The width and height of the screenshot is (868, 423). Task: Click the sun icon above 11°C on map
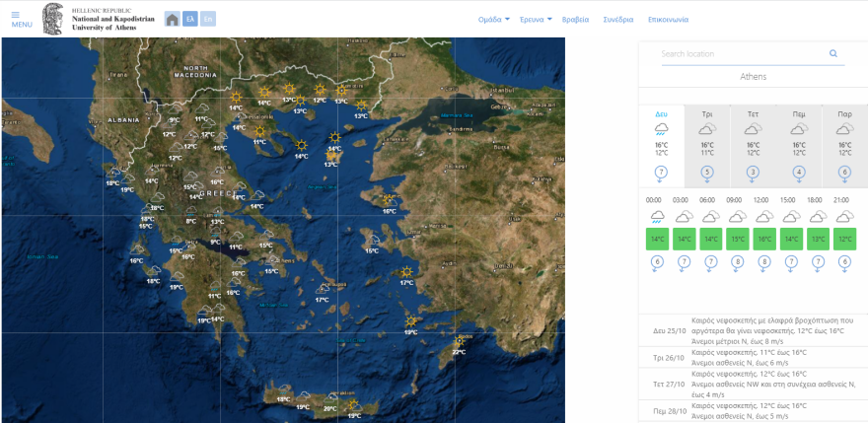coord(259,131)
